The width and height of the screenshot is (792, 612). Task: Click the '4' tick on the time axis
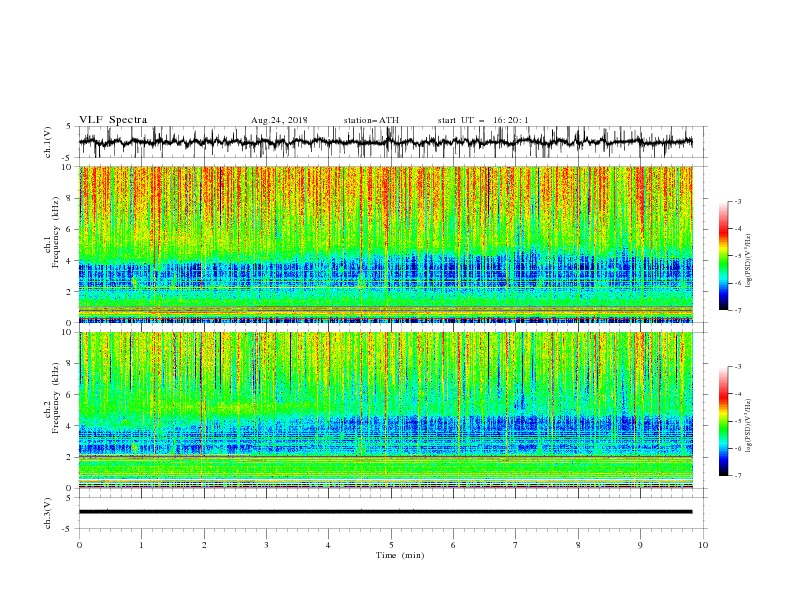[329, 545]
